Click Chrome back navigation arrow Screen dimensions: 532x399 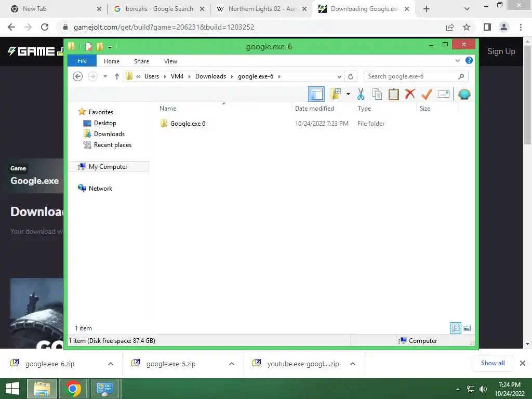click(x=11, y=27)
